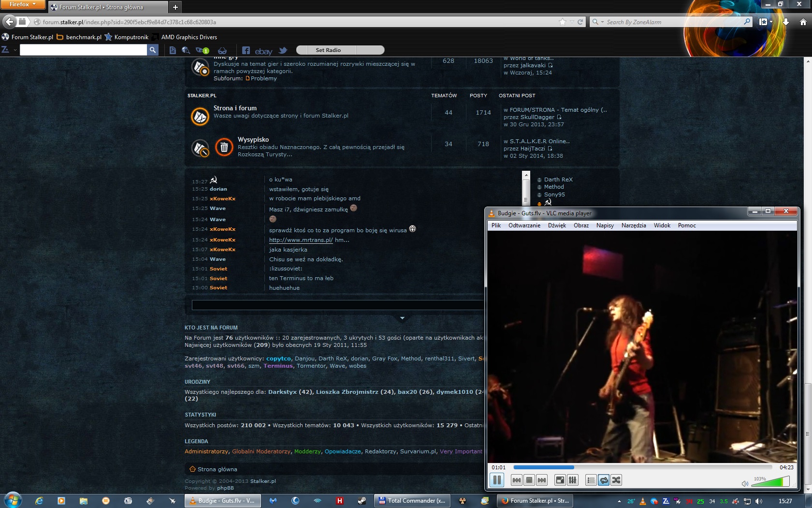Open the Firefox bookmarks menu icon
Screen dimensions: 812x508
click(x=766, y=22)
